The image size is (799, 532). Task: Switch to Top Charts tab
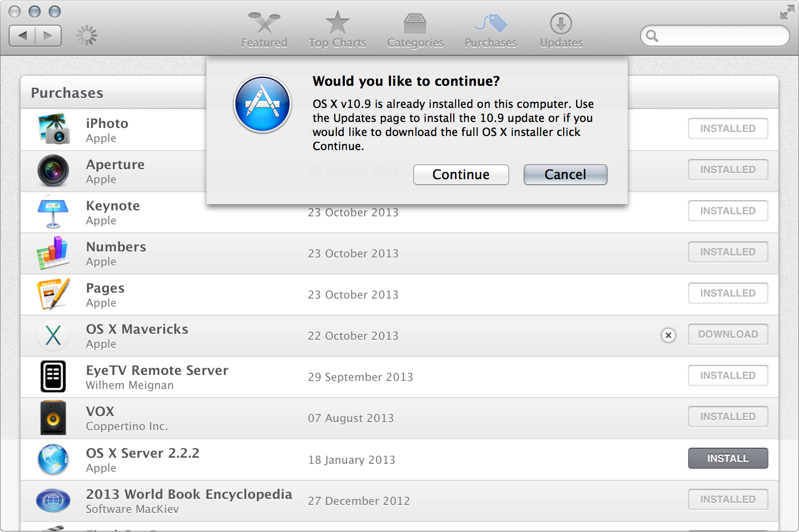pos(337,30)
